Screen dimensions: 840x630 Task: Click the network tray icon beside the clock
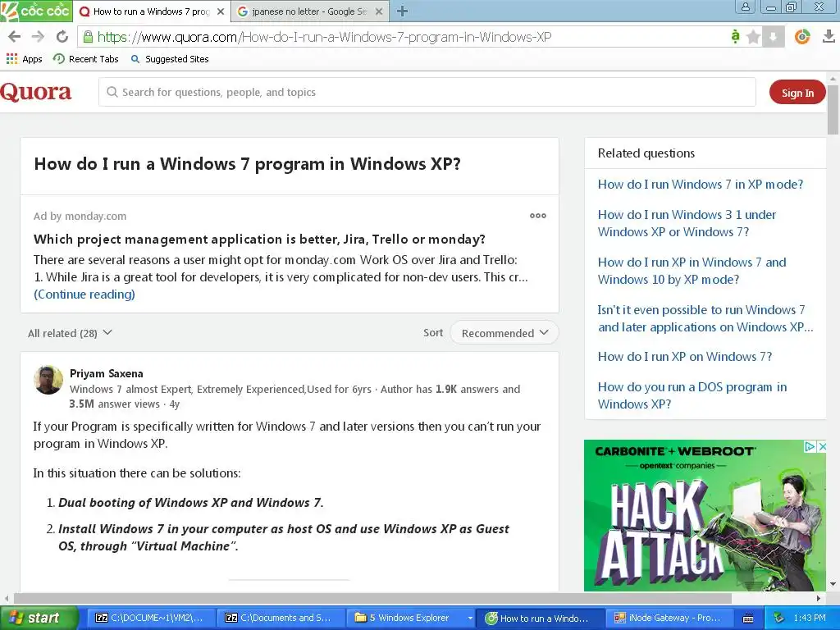(x=779, y=618)
